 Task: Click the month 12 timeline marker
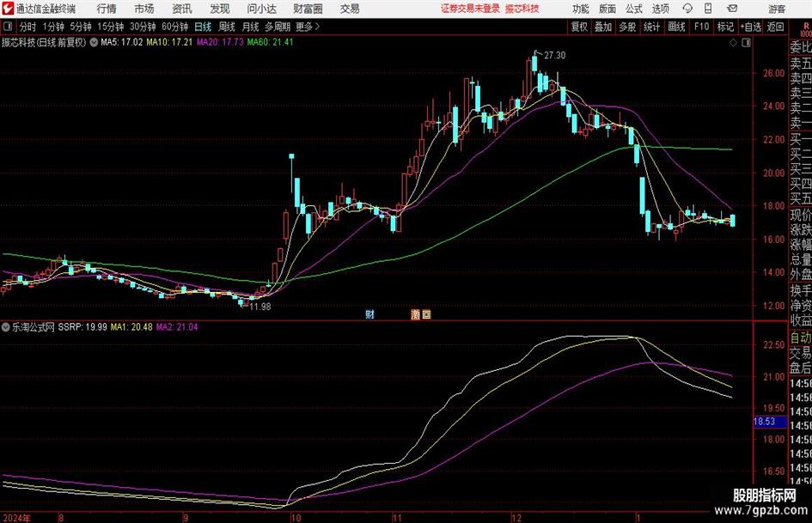(516, 518)
